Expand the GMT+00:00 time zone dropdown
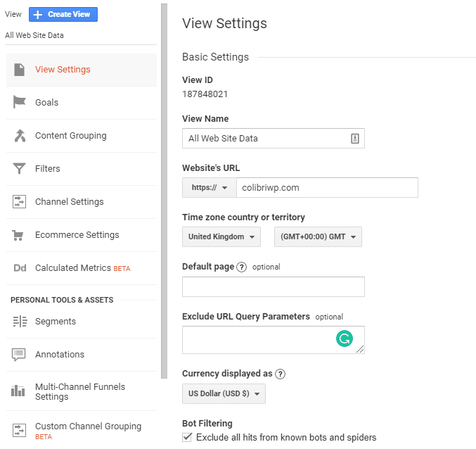The image size is (476, 449). pos(317,237)
